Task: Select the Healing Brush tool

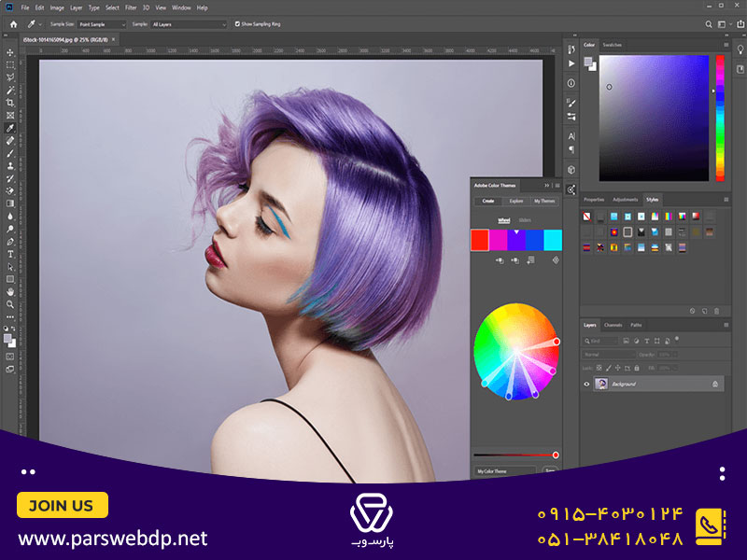Action: (10, 141)
